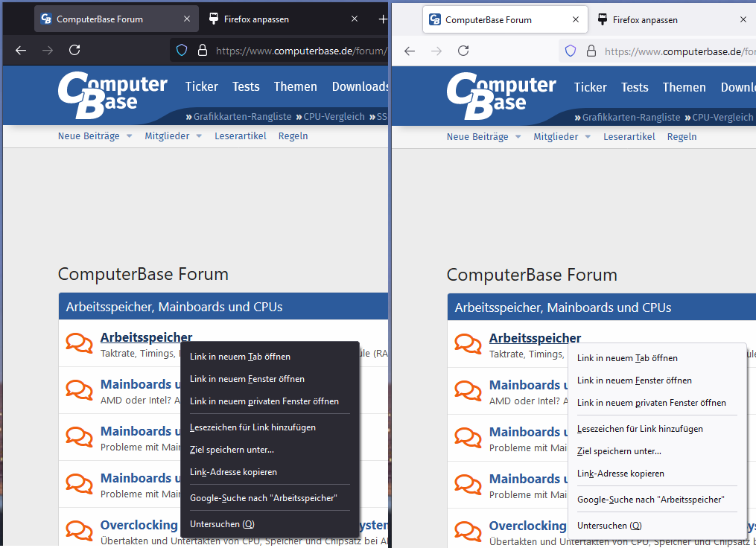This screenshot has height=548, width=756.
Task: Open a new tab with the plus button
Action: coord(383,19)
